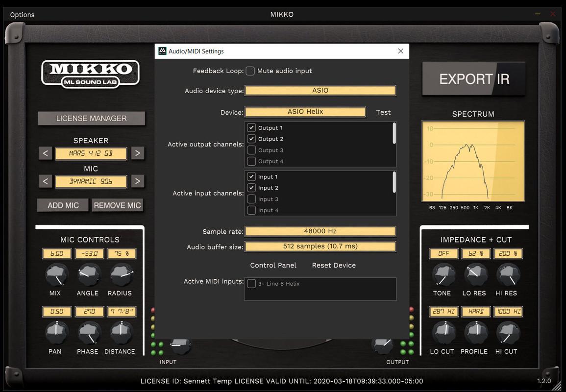
Task: Click the RADIUS value field 75 %
Action: (122, 253)
